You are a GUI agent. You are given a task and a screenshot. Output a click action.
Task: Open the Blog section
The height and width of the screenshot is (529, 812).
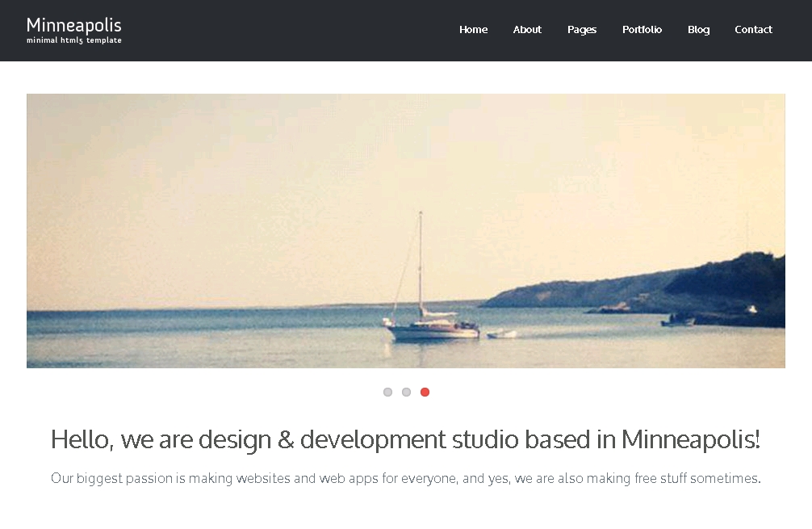(x=698, y=30)
